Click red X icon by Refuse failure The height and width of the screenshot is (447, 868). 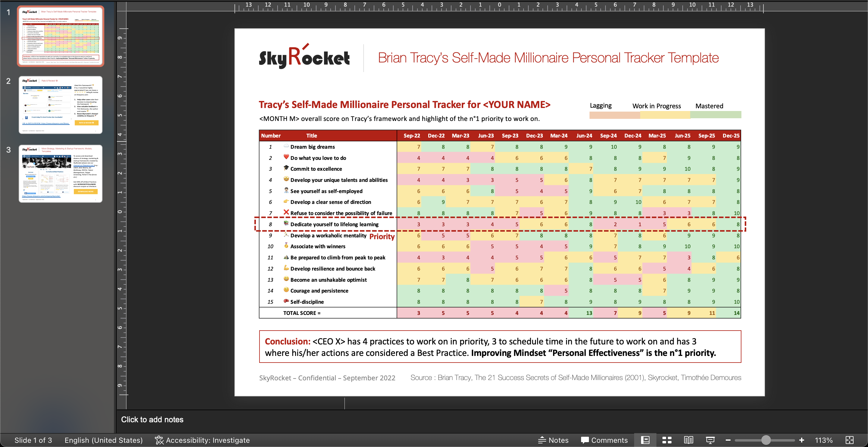tap(286, 212)
